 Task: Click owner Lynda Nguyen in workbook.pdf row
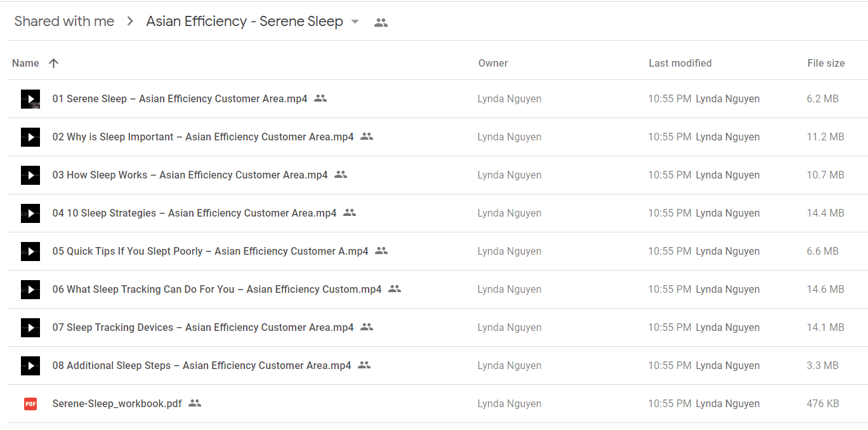510,403
